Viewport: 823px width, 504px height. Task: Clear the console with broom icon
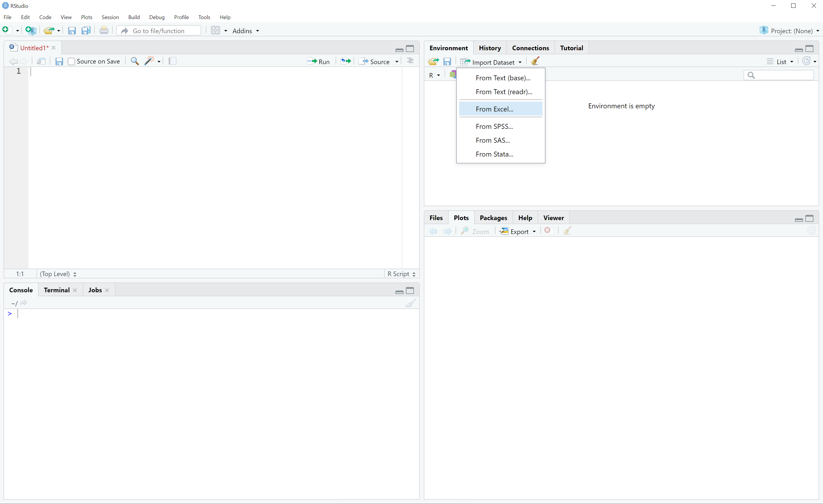click(410, 303)
